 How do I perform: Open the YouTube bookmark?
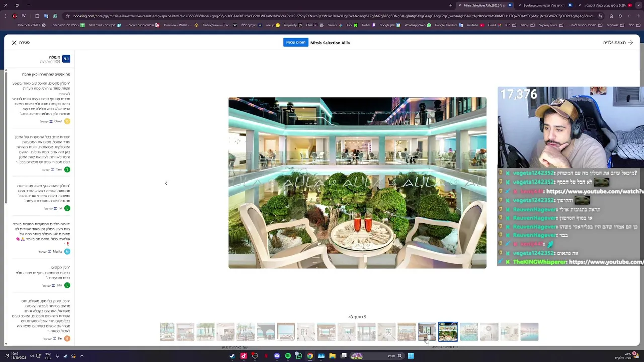coord(475,25)
